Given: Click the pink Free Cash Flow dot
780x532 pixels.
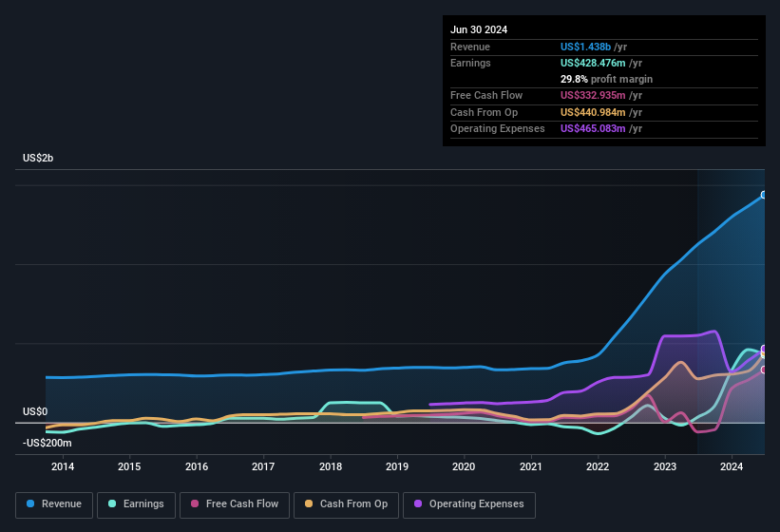Looking at the screenshot, I should pyautogui.click(x=195, y=504).
